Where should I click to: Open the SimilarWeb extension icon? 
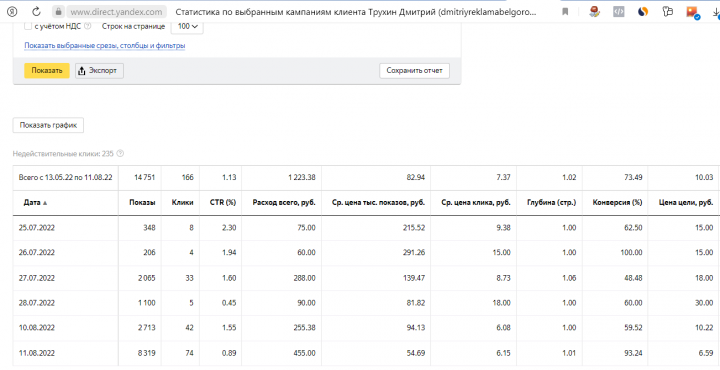[643, 11]
